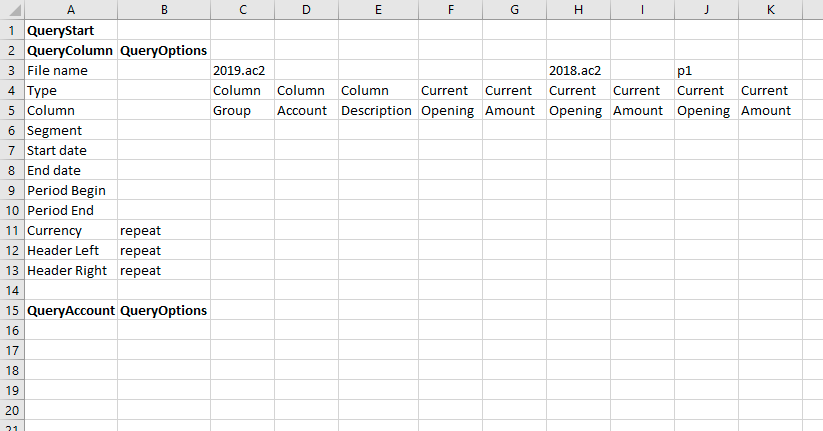
Task: Click the select-all corner triangle
Action: click(x=12, y=10)
